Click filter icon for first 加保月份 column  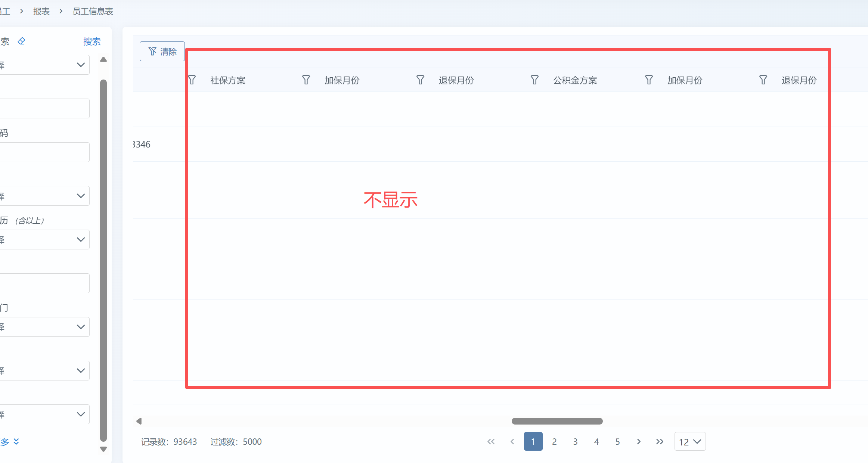(x=306, y=80)
